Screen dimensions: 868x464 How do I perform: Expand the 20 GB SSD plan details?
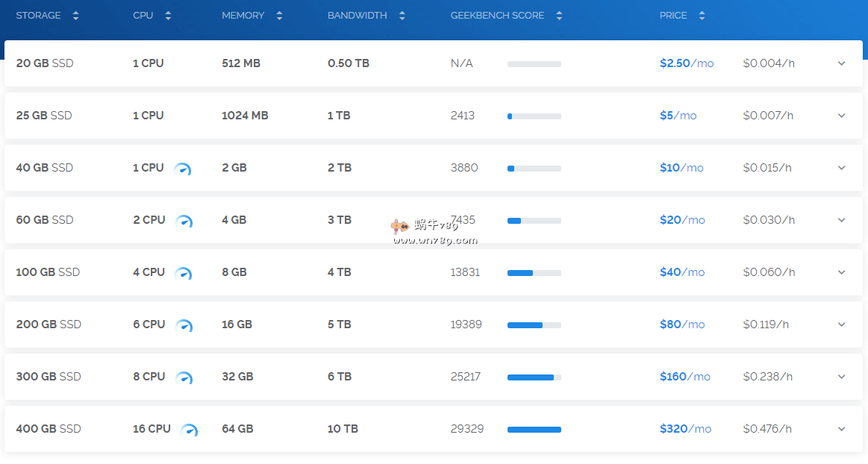[x=841, y=63]
